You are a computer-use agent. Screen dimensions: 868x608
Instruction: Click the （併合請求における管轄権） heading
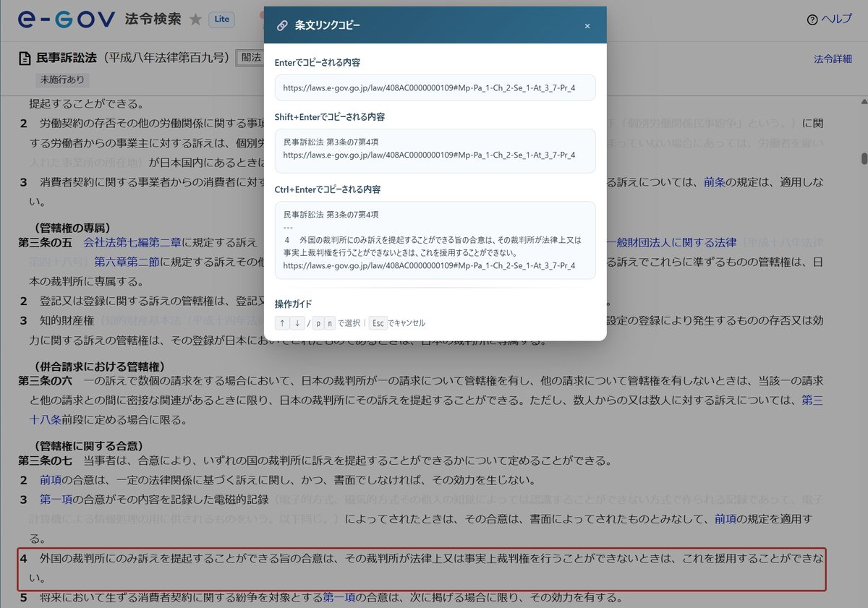[100, 367]
